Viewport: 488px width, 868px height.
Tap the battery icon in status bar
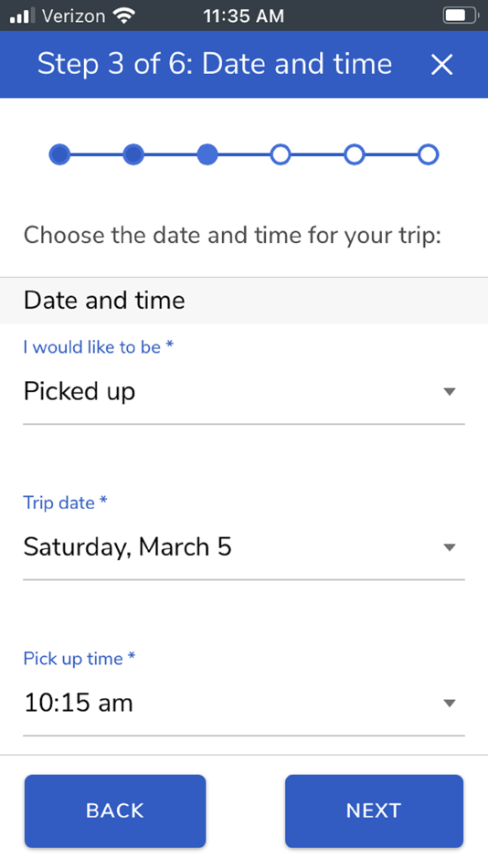[461, 16]
